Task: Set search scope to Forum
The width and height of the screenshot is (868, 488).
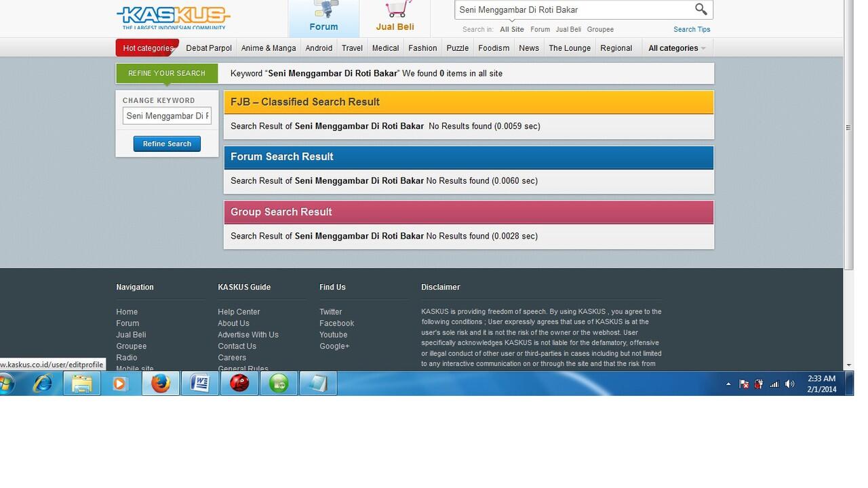Action: point(540,29)
